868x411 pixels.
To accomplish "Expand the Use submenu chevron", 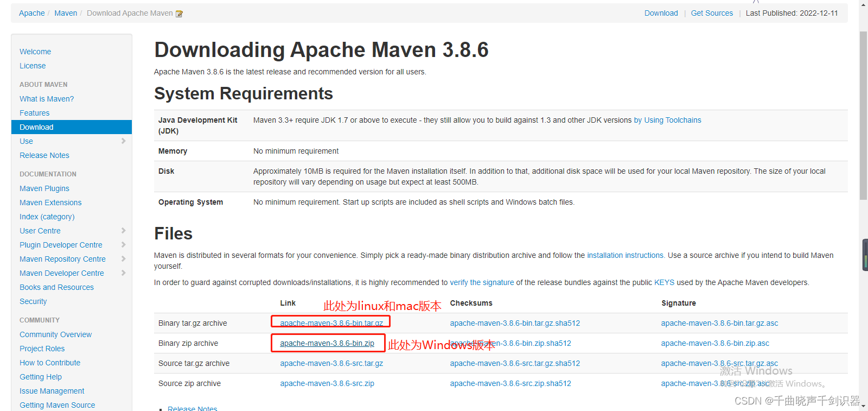I will tap(123, 141).
